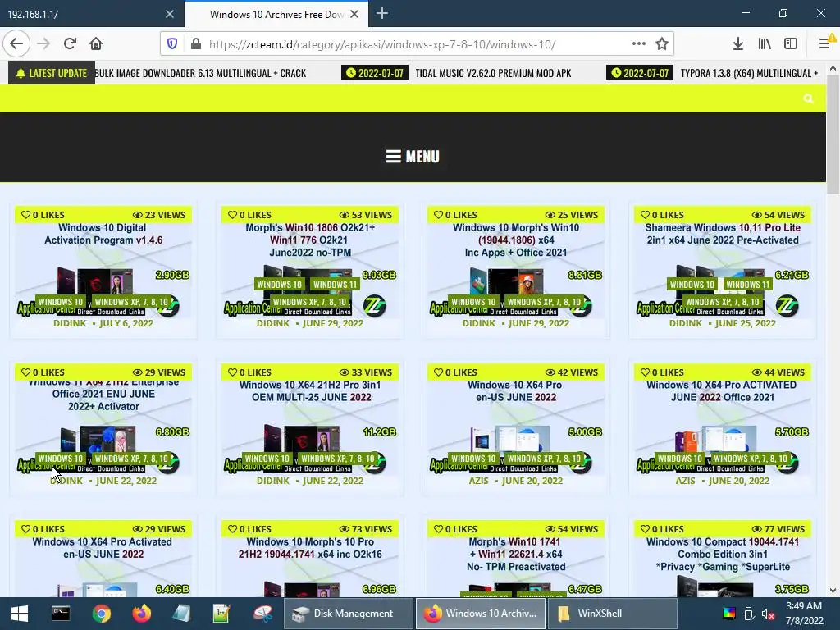Toggle the Firefox sidebar view
The image size is (840, 630).
pyautogui.click(x=791, y=44)
